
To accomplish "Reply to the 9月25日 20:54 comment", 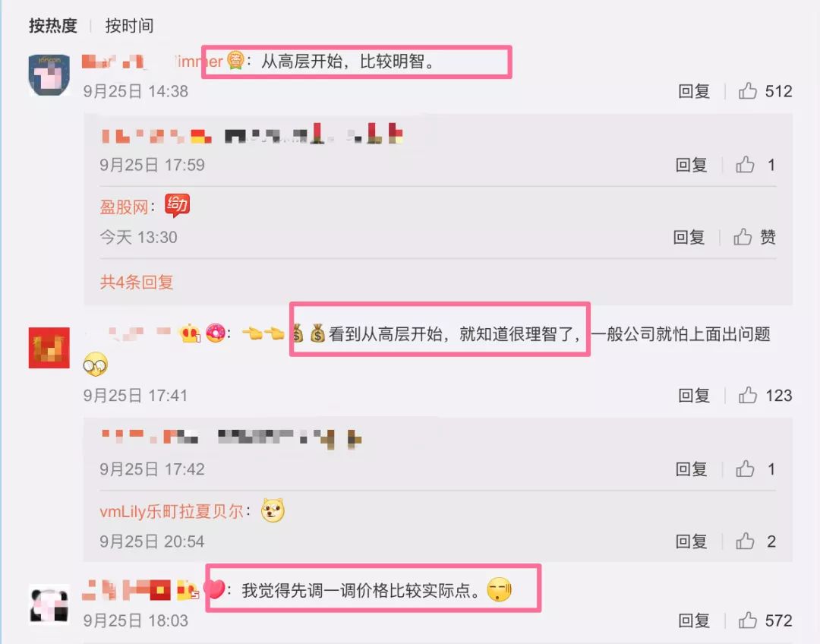I will coord(691,541).
